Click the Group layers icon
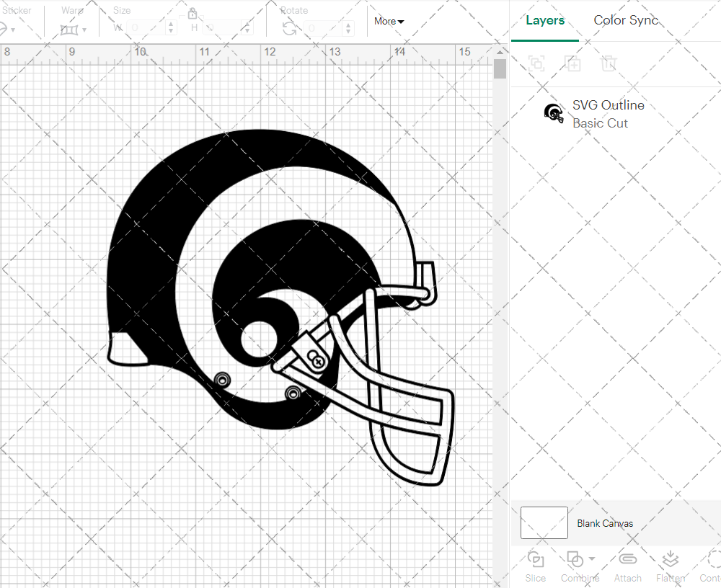The height and width of the screenshot is (588, 721). pyautogui.click(x=536, y=63)
